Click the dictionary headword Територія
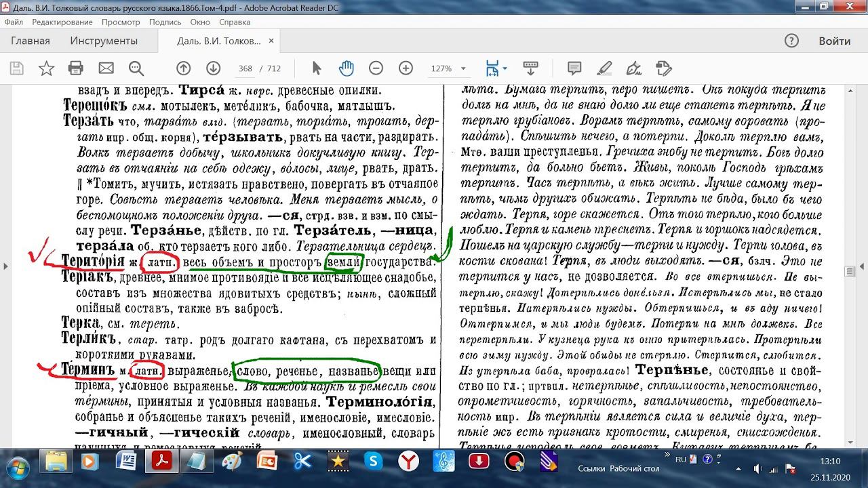Viewport: 868px width, 488px height. click(x=93, y=262)
